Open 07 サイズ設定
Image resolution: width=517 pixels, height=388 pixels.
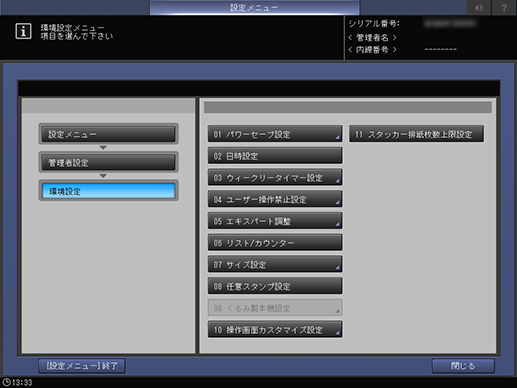click(x=275, y=264)
